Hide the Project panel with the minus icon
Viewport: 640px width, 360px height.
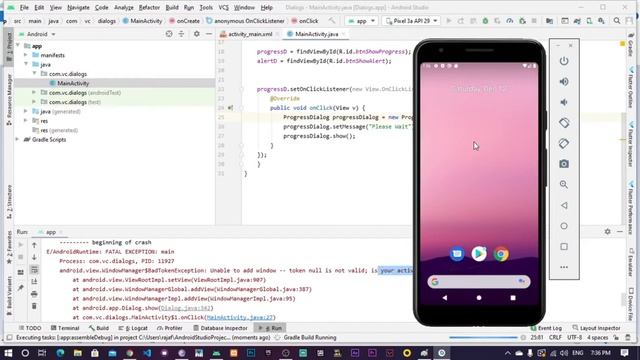pos(209,34)
